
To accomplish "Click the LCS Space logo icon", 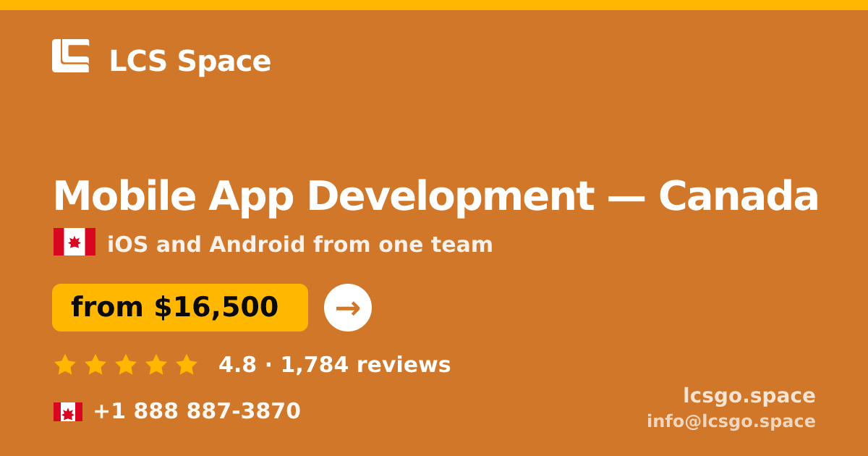I will (x=71, y=56).
